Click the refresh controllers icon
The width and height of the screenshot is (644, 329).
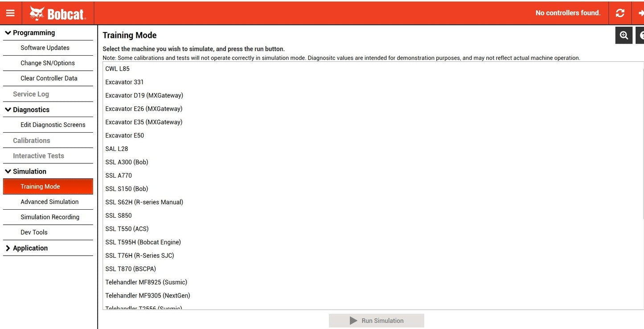[620, 13]
